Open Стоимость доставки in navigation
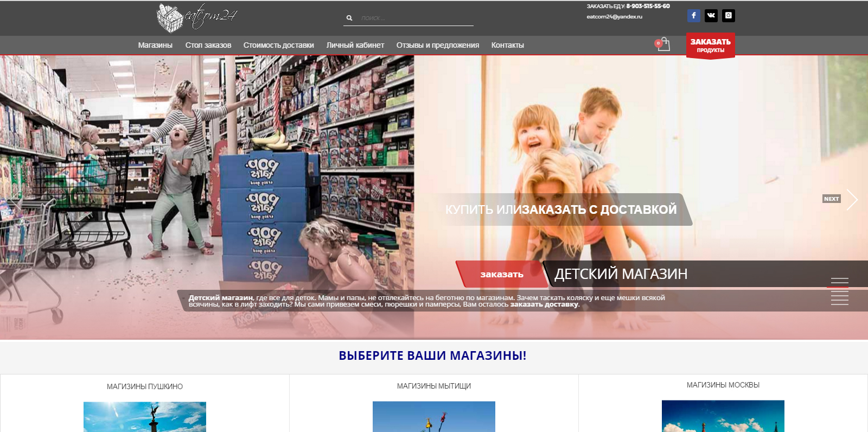 pos(278,45)
